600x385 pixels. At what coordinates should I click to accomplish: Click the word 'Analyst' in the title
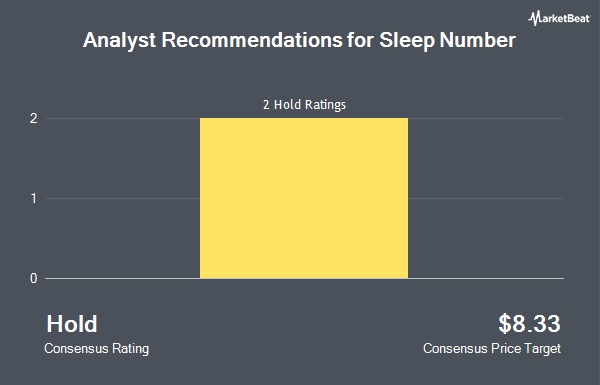pyautogui.click(x=119, y=40)
